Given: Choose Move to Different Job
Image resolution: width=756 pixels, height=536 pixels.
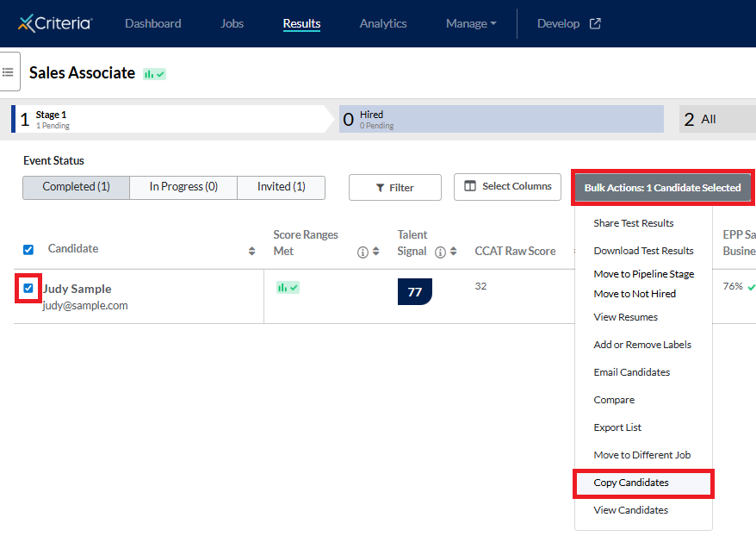Looking at the screenshot, I should click(641, 455).
